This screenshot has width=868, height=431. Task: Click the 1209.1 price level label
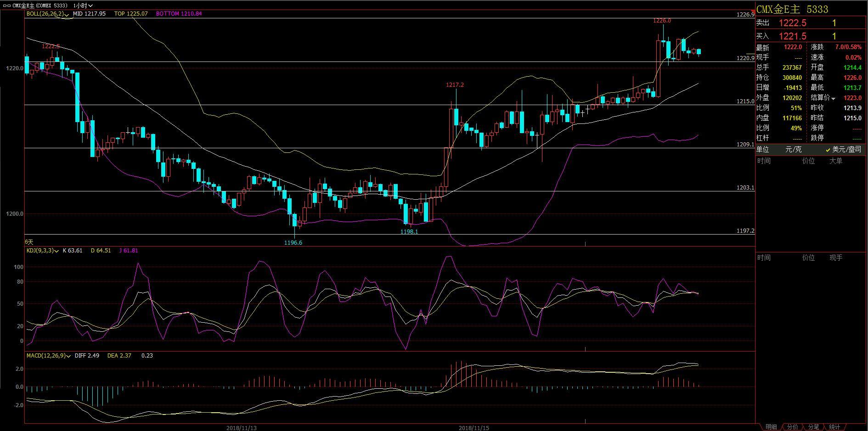coord(745,145)
